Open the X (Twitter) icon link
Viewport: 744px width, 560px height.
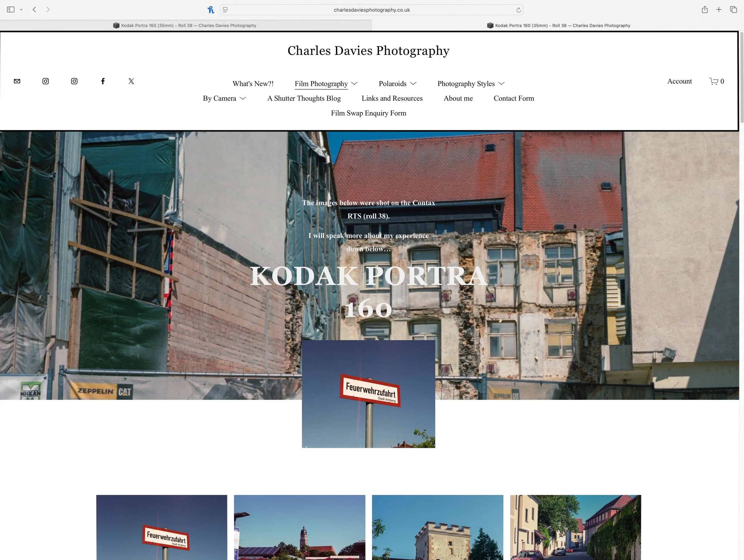[x=131, y=81]
